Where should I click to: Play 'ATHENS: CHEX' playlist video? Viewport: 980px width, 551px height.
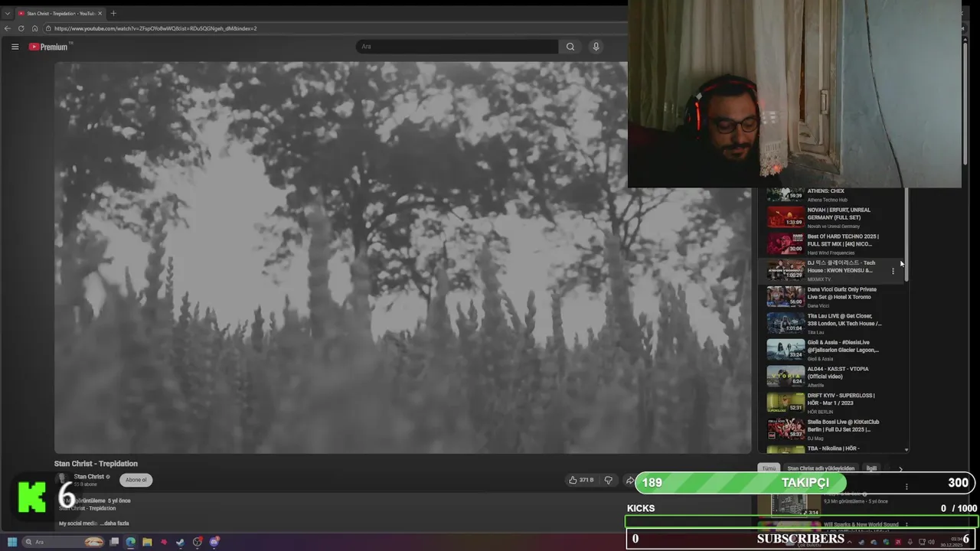pyautogui.click(x=825, y=191)
